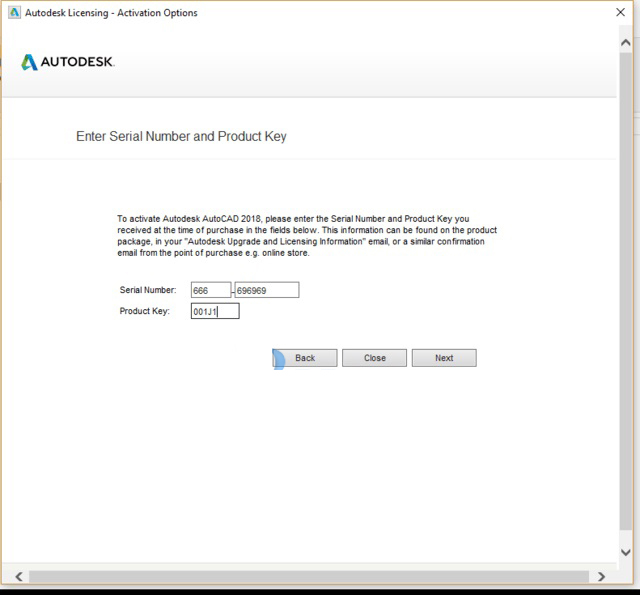Image resolution: width=640 pixels, height=595 pixels.
Task: Click the Serial Number field containing 696969
Action: click(x=266, y=290)
